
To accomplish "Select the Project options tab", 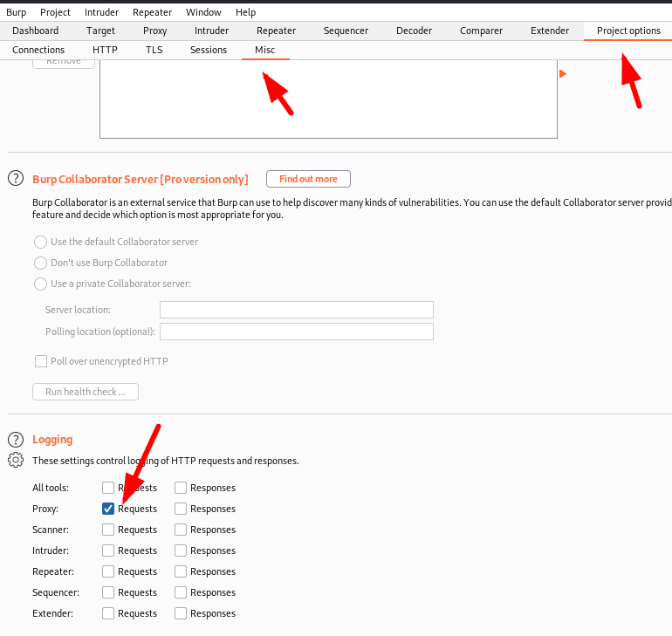I will coord(628,31).
